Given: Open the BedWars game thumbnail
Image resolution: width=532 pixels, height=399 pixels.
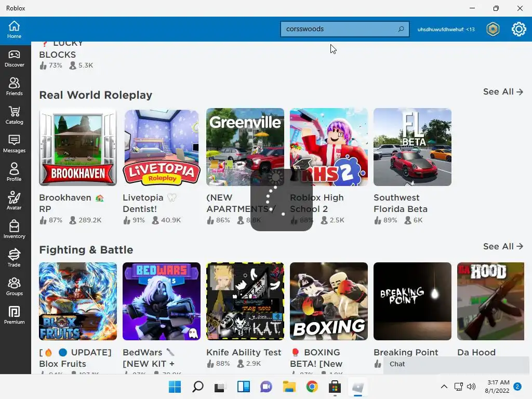Looking at the screenshot, I should [162, 301].
